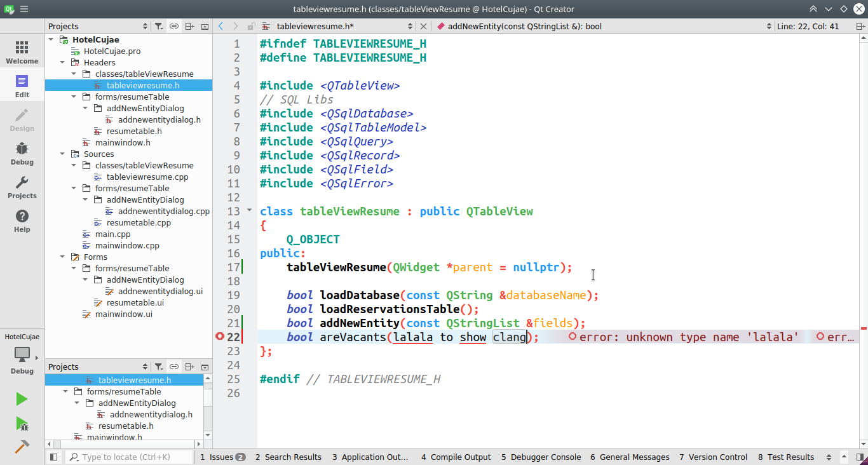The width and height of the screenshot is (868, 465).
Task: Open the Projects mode wrench icon
Action: (x=22, y=187)
